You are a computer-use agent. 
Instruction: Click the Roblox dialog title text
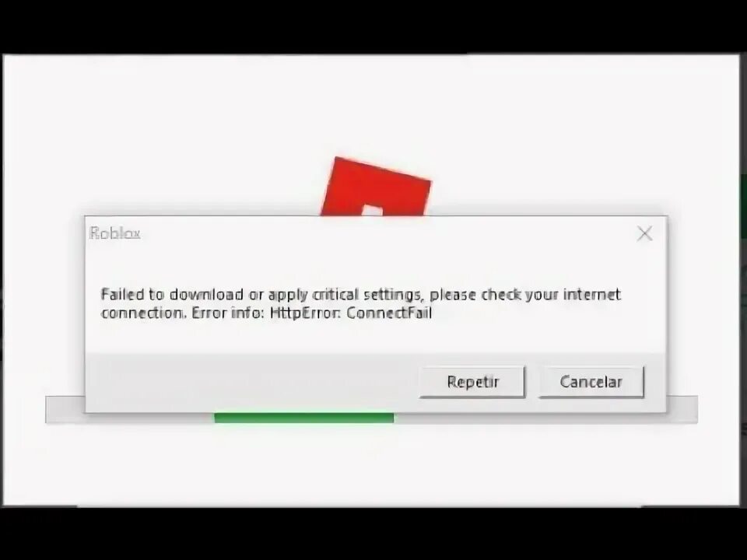pos(115,233)
